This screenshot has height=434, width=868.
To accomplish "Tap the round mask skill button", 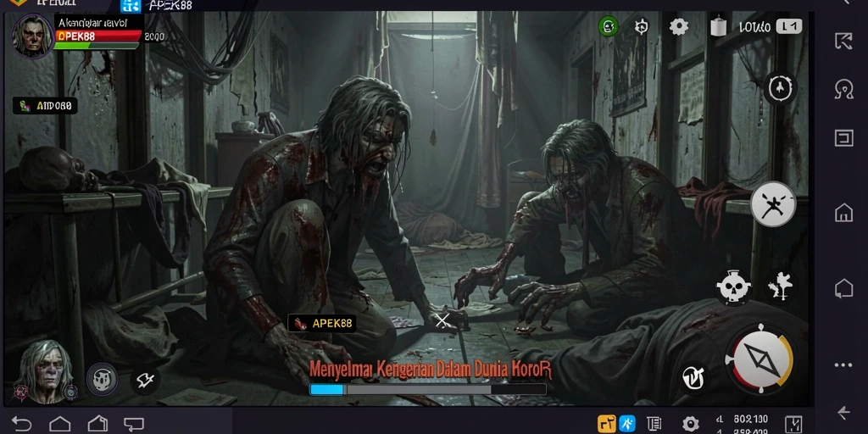I will click(x=103, y=379).
